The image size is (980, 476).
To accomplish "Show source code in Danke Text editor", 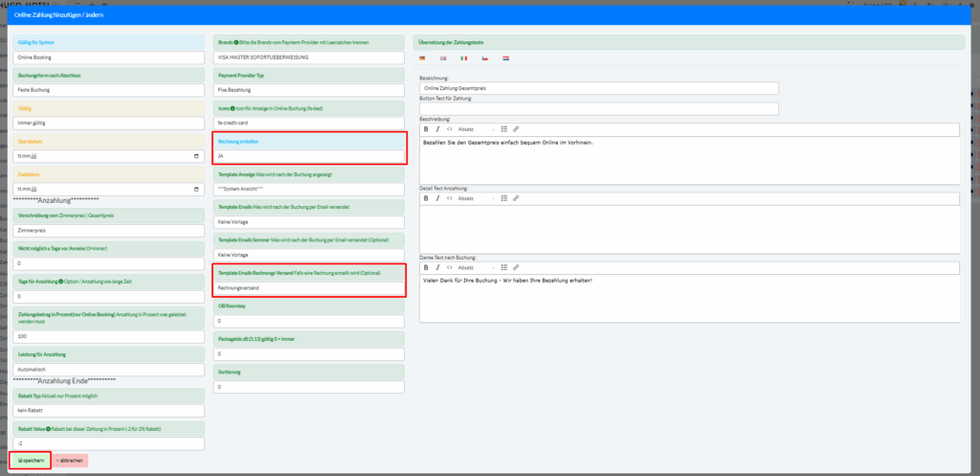I will (x=450, y=267).
